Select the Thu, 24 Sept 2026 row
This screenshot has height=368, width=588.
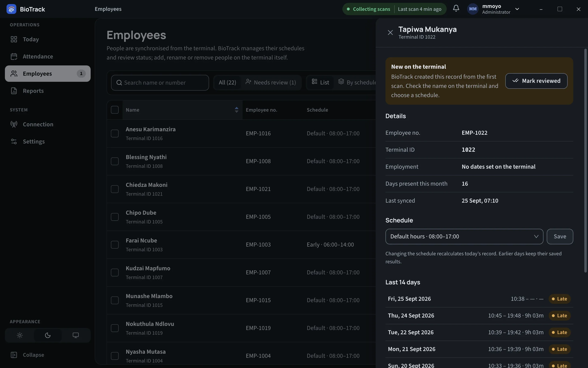pyautogui.click(x=479, y=316)
